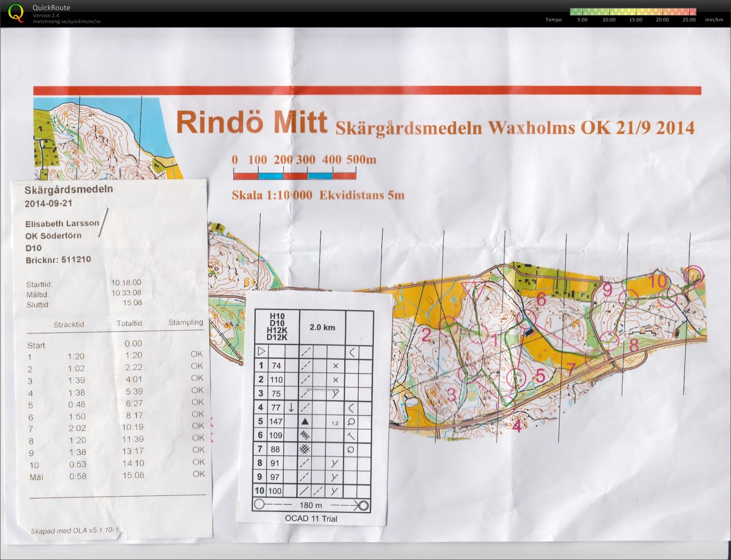
Task: Click the tempo color gradient bar
Action: click(633, 12)
